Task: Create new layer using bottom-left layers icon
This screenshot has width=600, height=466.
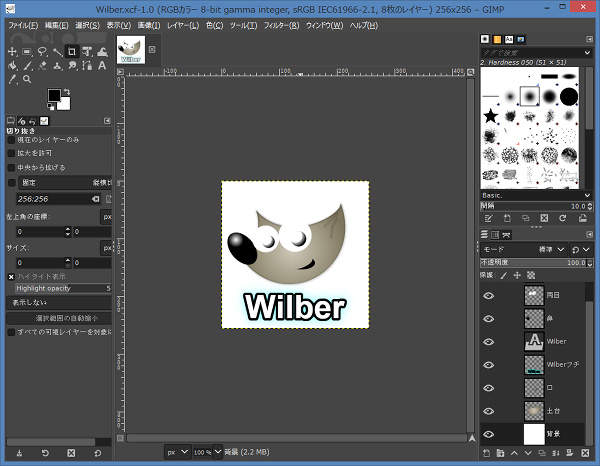Action: click(488, 453)
